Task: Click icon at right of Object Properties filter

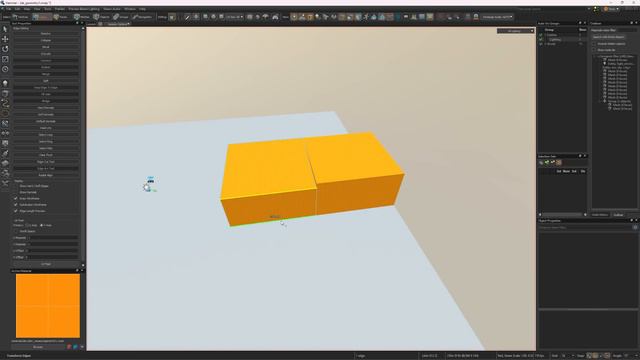Action: pyautogui.click(x=635, y=227)
